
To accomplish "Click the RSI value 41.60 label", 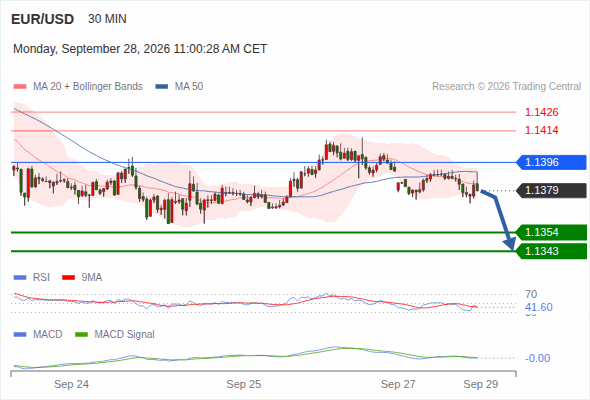I will pyautogui.click(x=539, y=307).
